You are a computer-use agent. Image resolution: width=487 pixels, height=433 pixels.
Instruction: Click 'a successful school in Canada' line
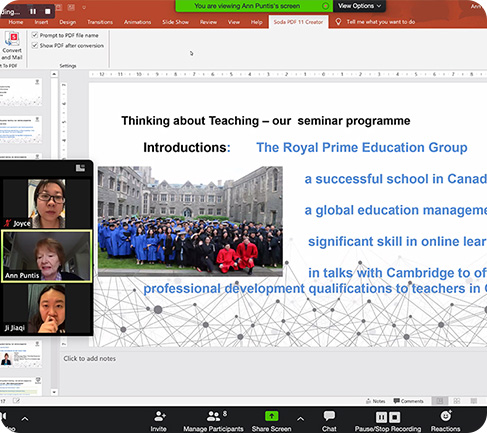(396, 179)
